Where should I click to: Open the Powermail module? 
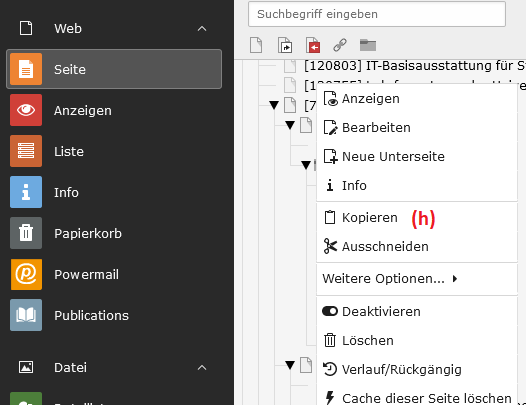coord(114,274)
